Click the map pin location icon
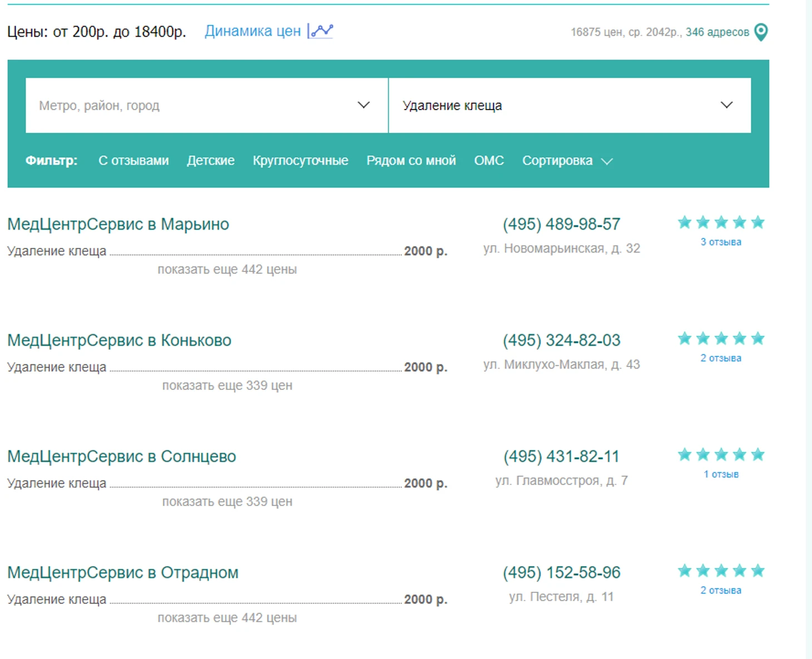 point(761,32)
